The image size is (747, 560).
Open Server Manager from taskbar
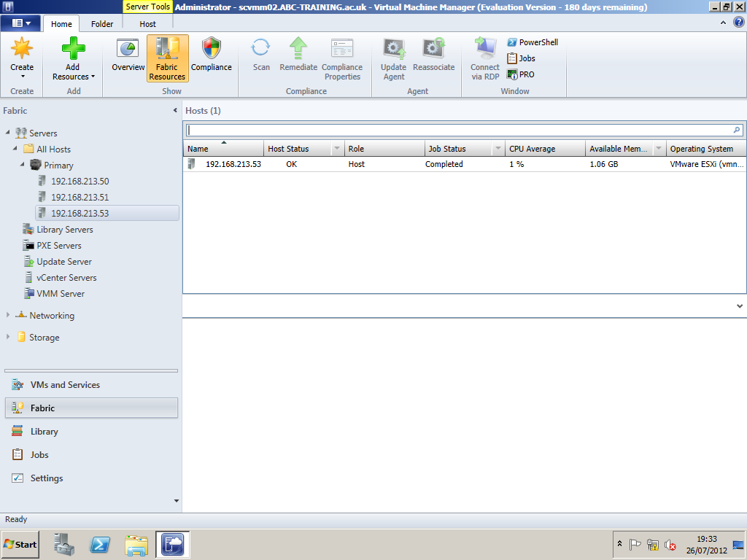[63, 544]
